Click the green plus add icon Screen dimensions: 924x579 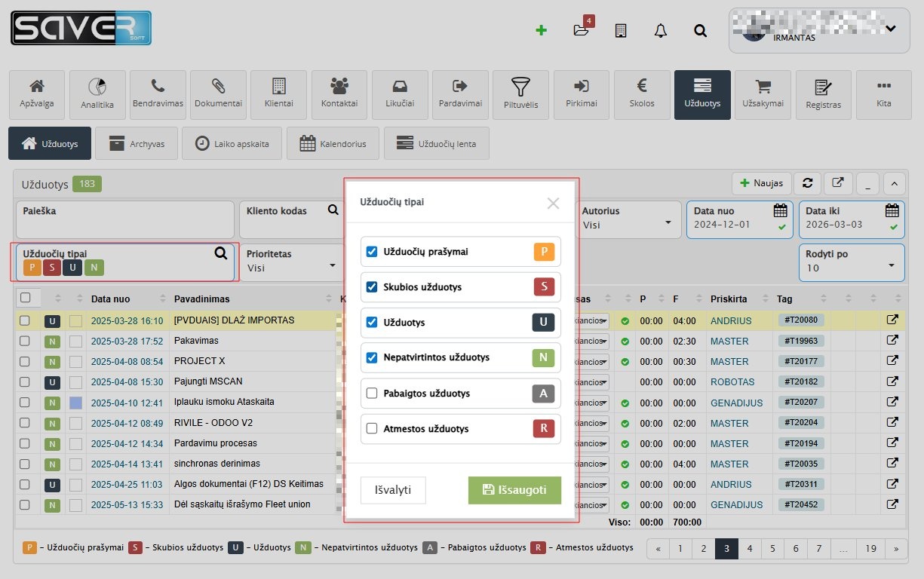pos(540,31)
